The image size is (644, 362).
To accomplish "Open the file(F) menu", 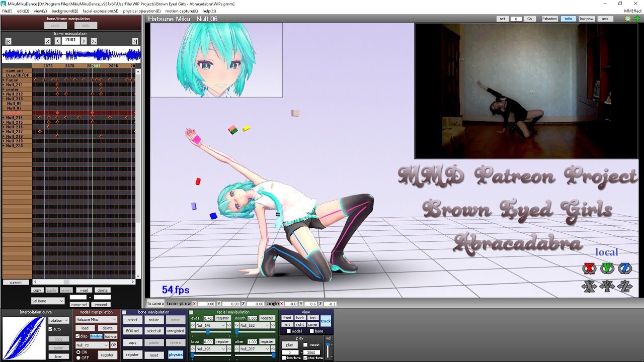I will pyautogui.click(x=7, y=11).
